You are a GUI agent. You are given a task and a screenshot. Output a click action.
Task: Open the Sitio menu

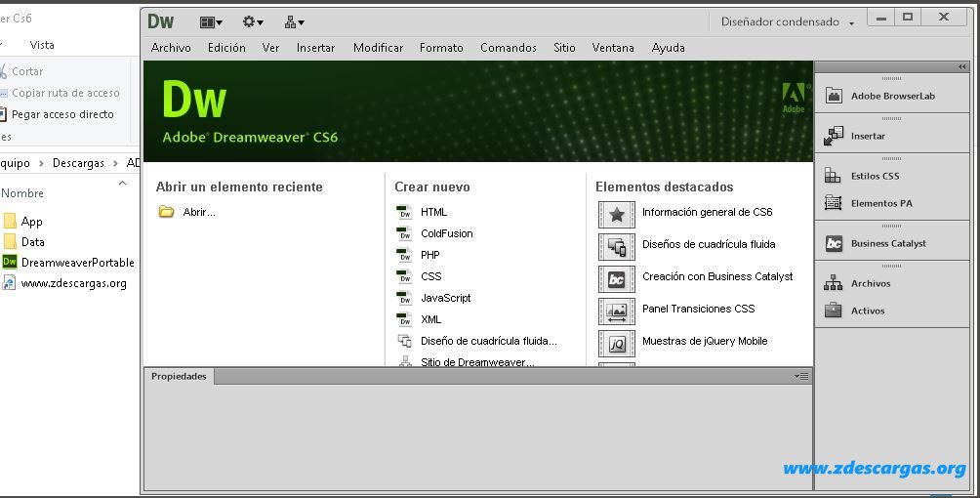[564, 48]
